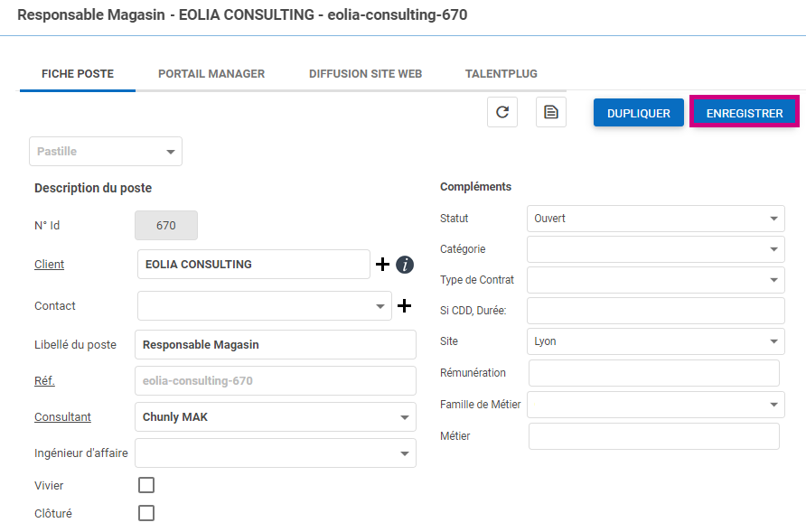806x532 pixels.
Task: Tick the Clôturé checkbox
Action: 146,513
